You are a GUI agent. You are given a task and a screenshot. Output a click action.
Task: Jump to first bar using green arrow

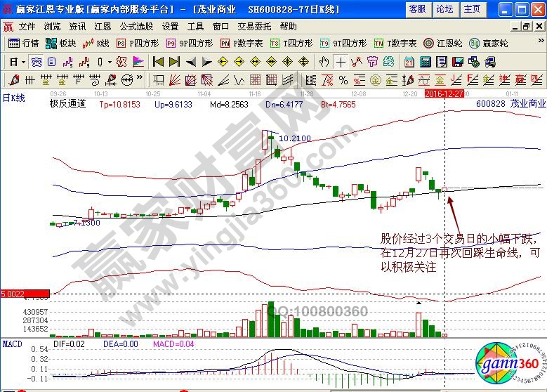[158, 61]
